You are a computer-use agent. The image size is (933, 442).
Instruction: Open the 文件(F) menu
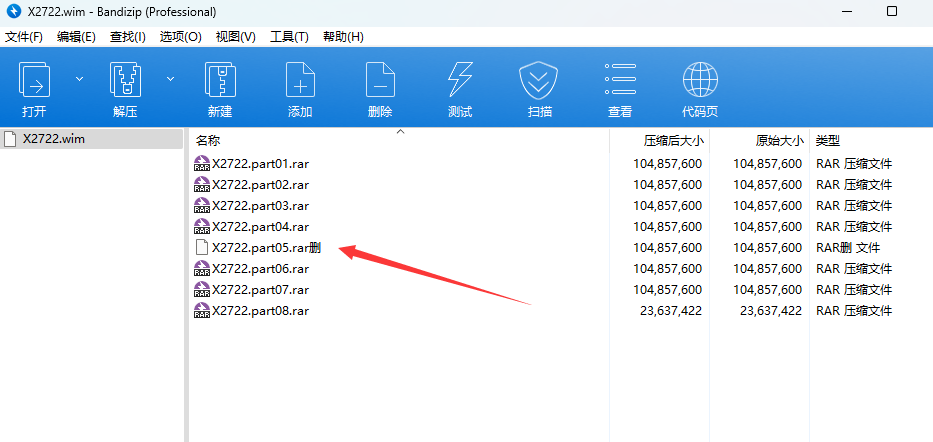(x=24, y=37)
